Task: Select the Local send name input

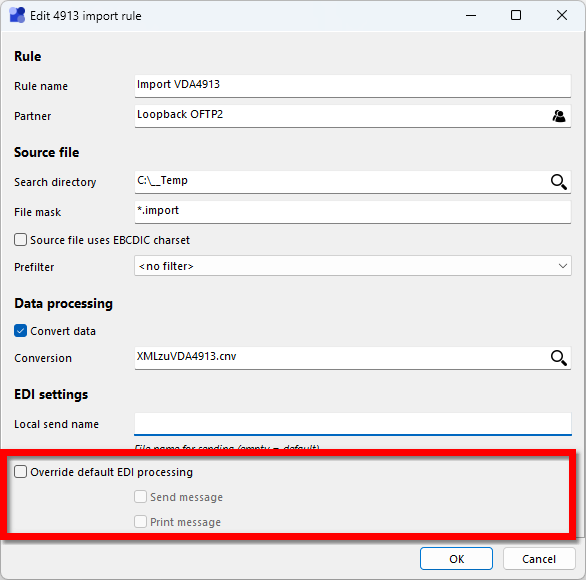Action: pyautogui.click(x=353, y=424)
